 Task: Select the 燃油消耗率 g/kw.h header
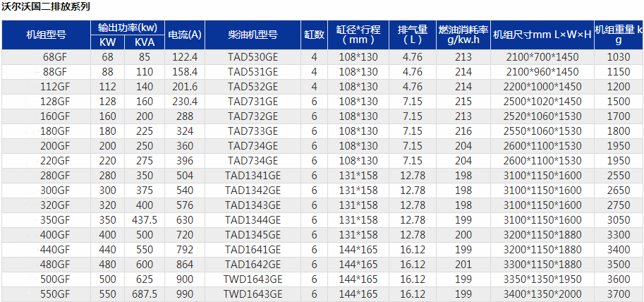pyautogui.click(x=463, y=35)
